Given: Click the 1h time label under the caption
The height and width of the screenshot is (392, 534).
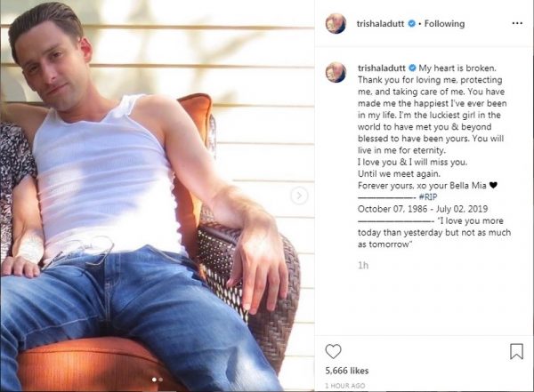Looking at the screenshot, I should [x=363, y=266].
